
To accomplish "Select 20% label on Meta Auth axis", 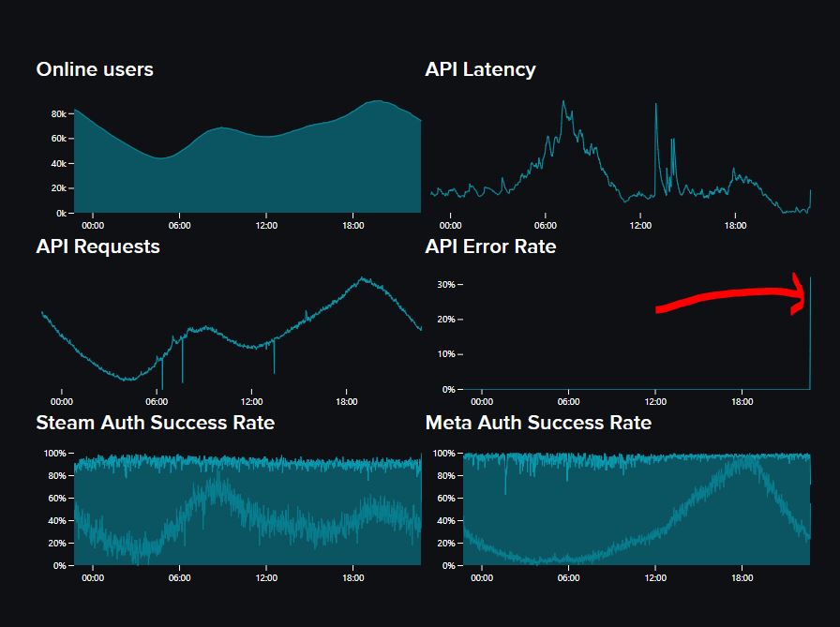I will pyautogui.click(x=446, y=544).
